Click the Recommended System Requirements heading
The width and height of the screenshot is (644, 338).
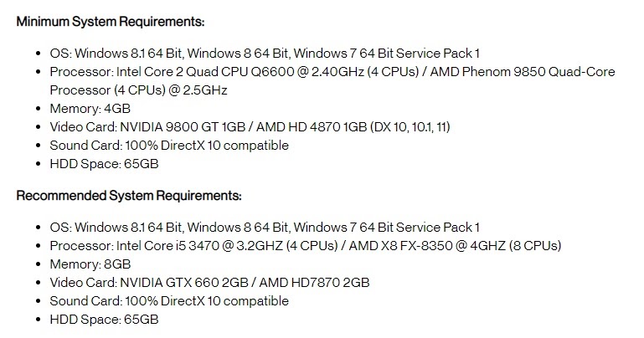point(129,195)
